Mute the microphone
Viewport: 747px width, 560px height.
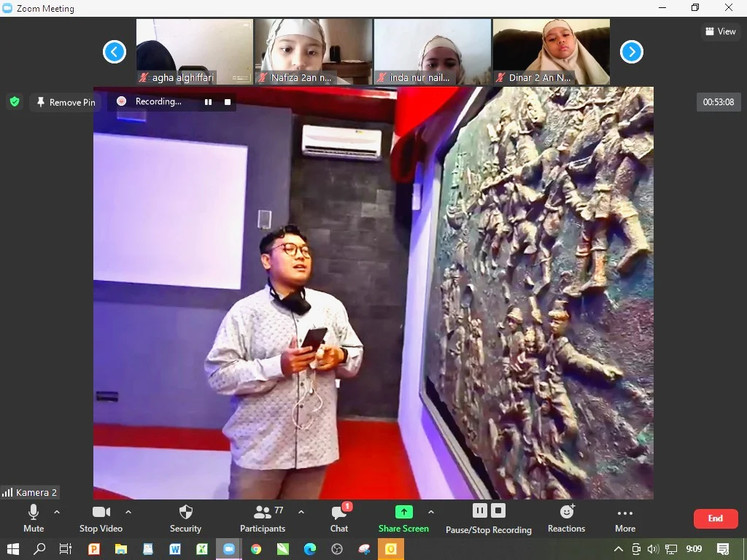tap(34, 518)
